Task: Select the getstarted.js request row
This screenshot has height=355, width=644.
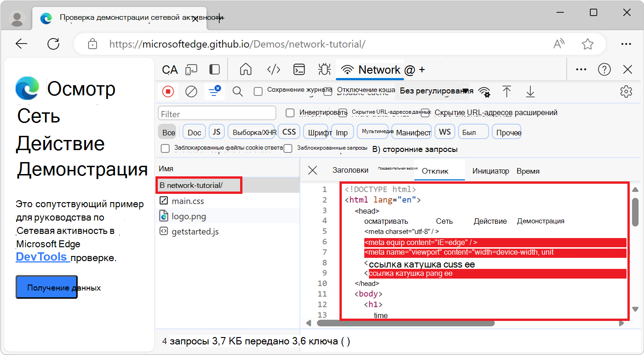Action: tap(228, 231)
